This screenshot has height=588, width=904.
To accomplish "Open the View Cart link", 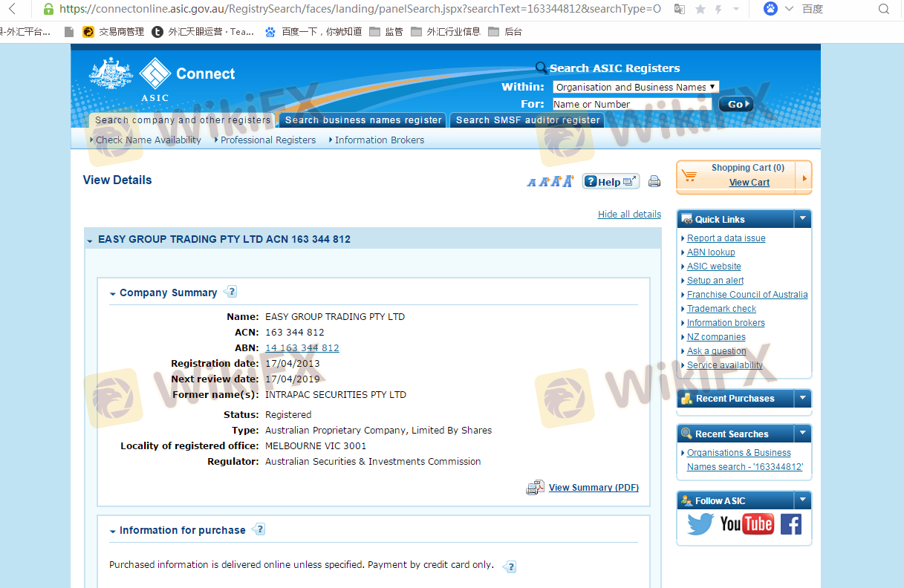I will click(x=749, y=183).
